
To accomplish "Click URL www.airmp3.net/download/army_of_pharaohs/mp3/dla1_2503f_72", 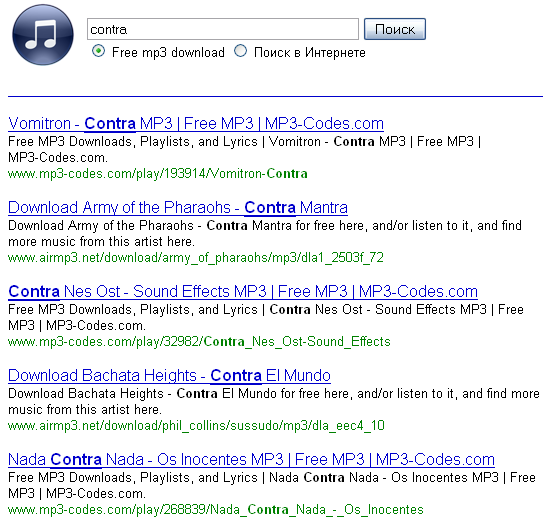I will [196, 258].
